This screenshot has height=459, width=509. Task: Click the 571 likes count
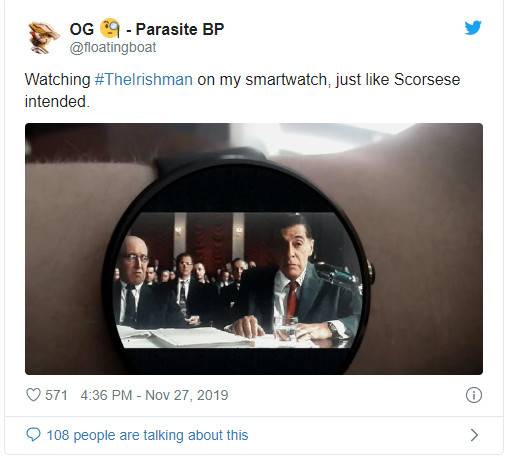(x=56, y=395)
